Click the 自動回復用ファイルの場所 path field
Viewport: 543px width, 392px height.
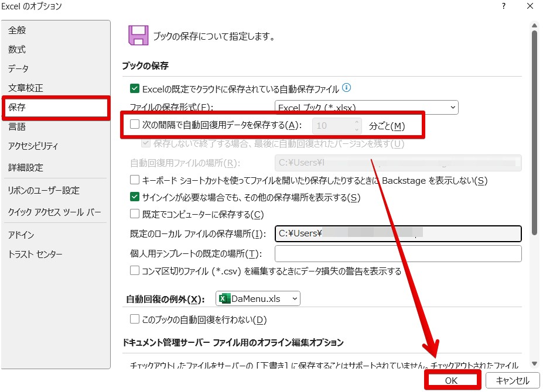(x=398, y=163)
